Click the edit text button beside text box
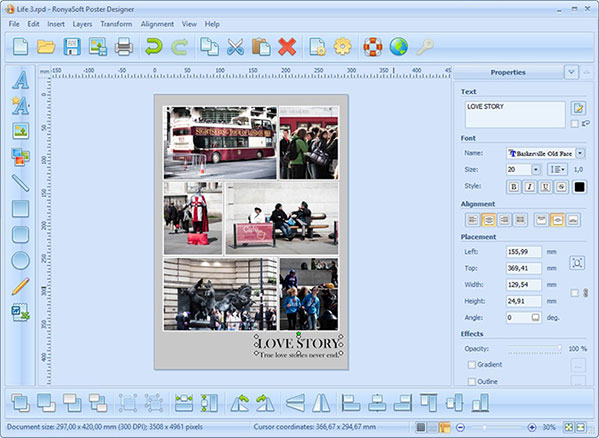The height and width of the screenshot is (438, 599). [578, 108]
